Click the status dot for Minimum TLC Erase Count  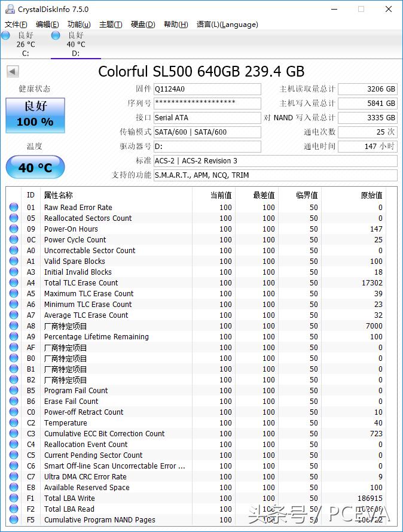(14, 304)
